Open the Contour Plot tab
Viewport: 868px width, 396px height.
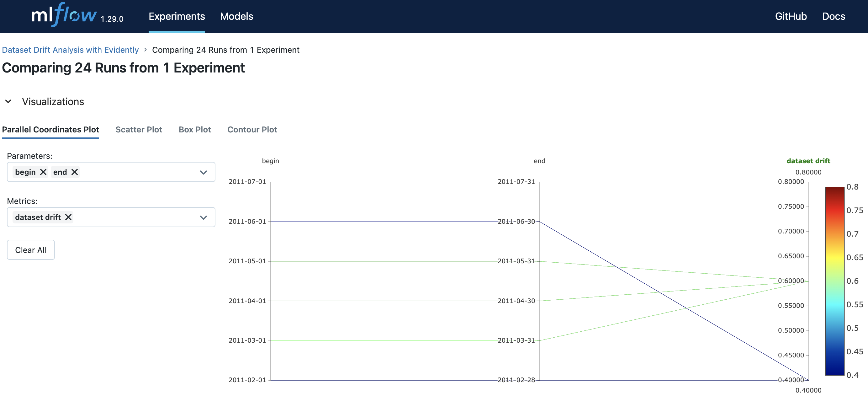coord(252,130)
